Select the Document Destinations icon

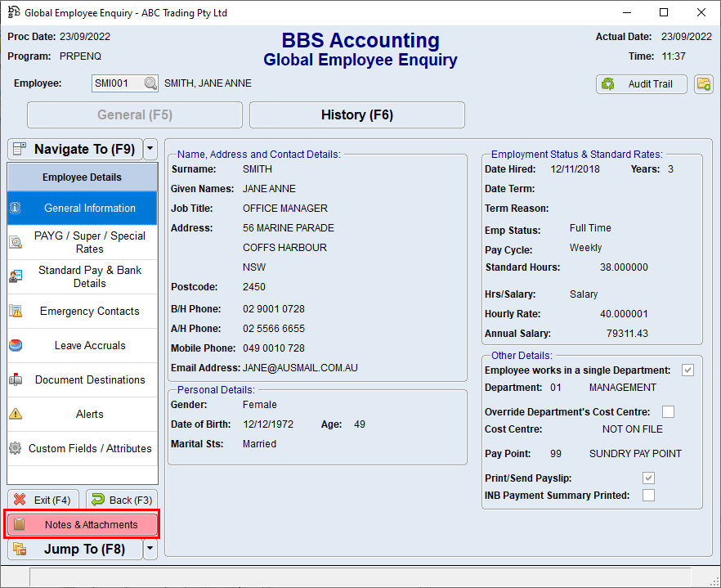(x=16, y=379)
